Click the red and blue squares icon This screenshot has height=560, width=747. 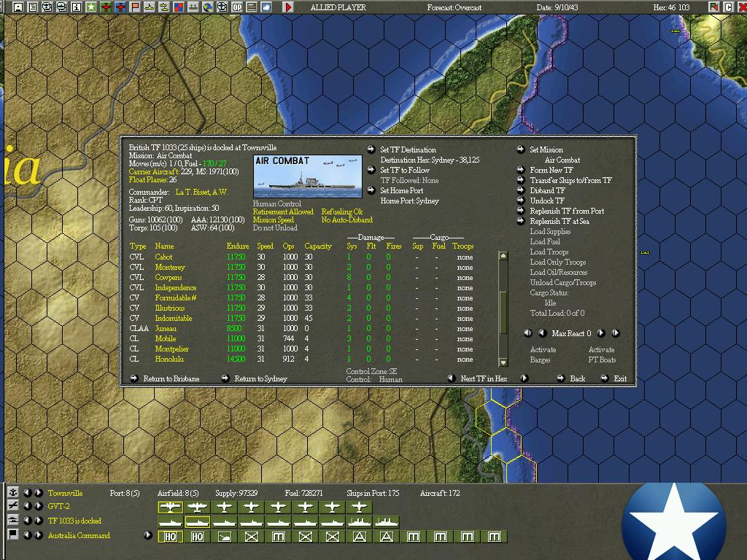click(x=178, y=7)
